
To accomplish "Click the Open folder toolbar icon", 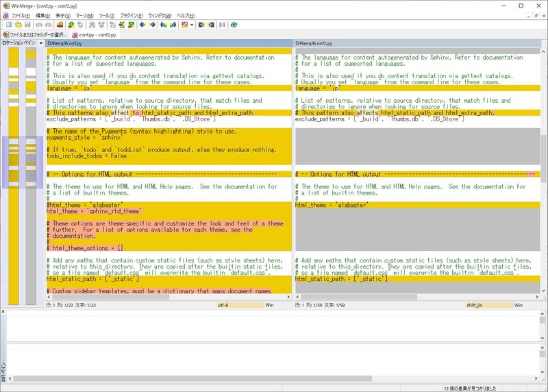I will [18, 25].
